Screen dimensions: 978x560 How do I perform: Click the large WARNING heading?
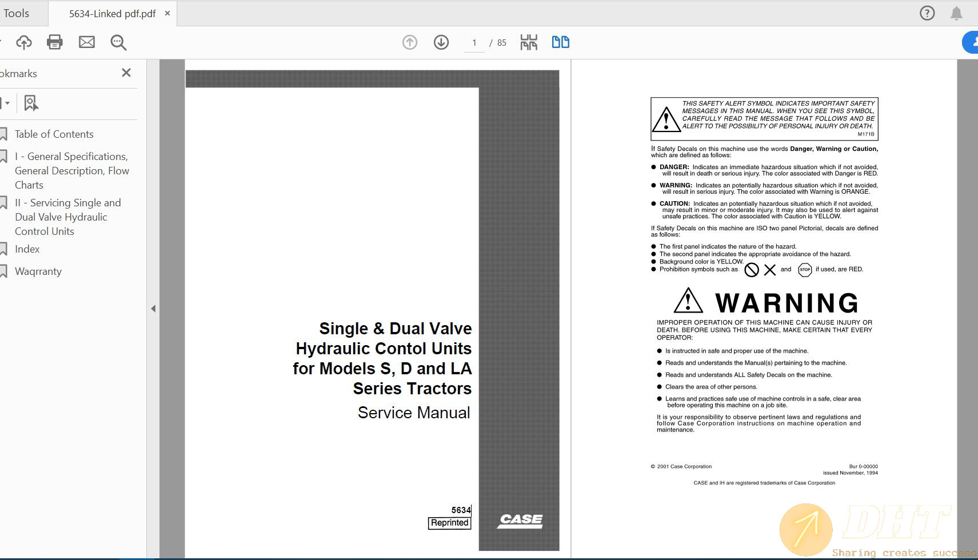click(787, 303)
